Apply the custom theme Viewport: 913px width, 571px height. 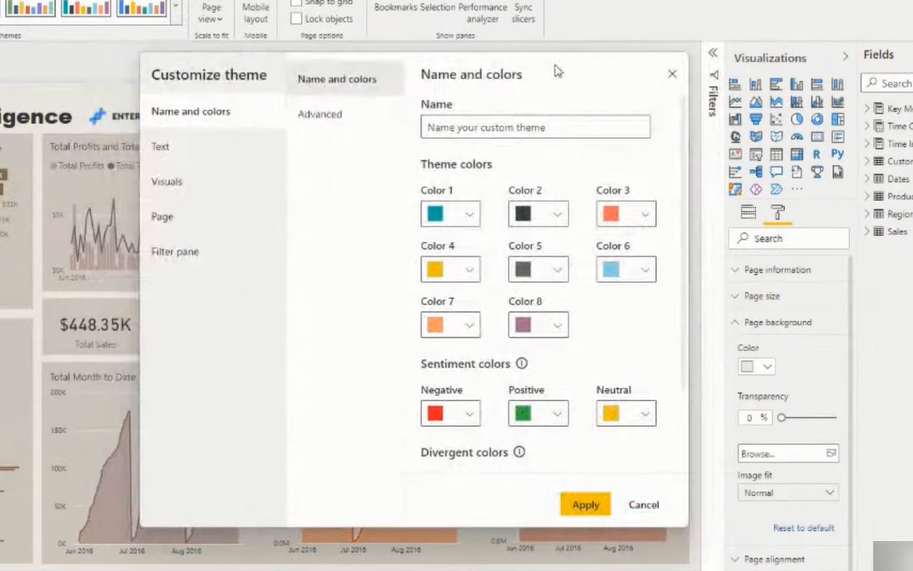pos(585,505)
